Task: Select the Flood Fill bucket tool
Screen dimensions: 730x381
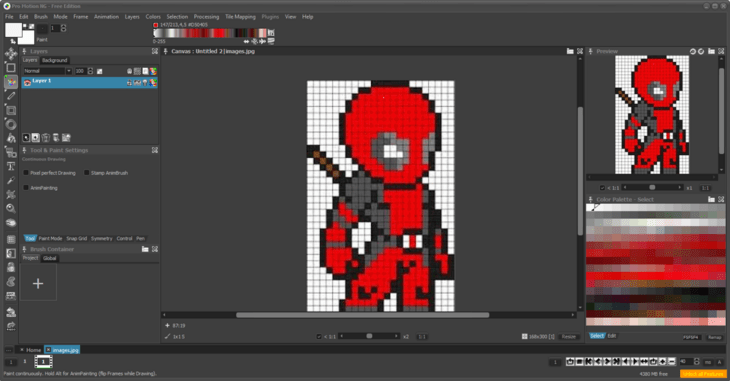Action: [11, 138]
